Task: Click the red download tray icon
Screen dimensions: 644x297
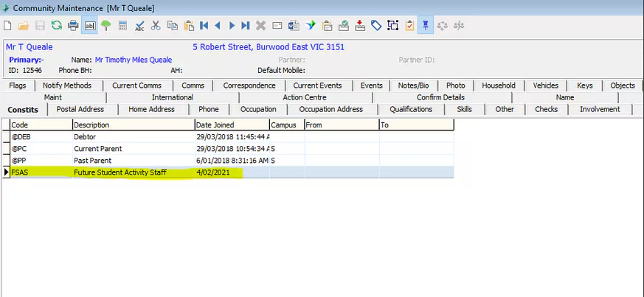Action: click(x=360, y=26)
